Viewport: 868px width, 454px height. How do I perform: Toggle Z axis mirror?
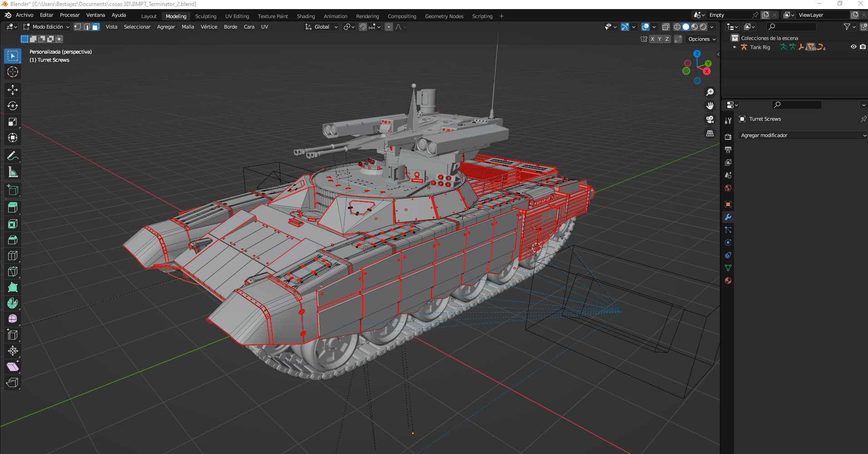(x=667, y=39)
